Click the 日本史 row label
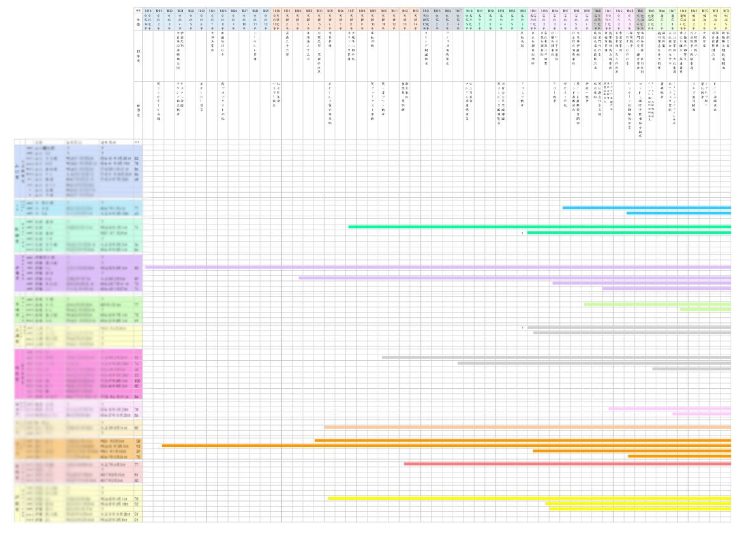The width and height of the screenshot is (756, 534). (138, 56)
